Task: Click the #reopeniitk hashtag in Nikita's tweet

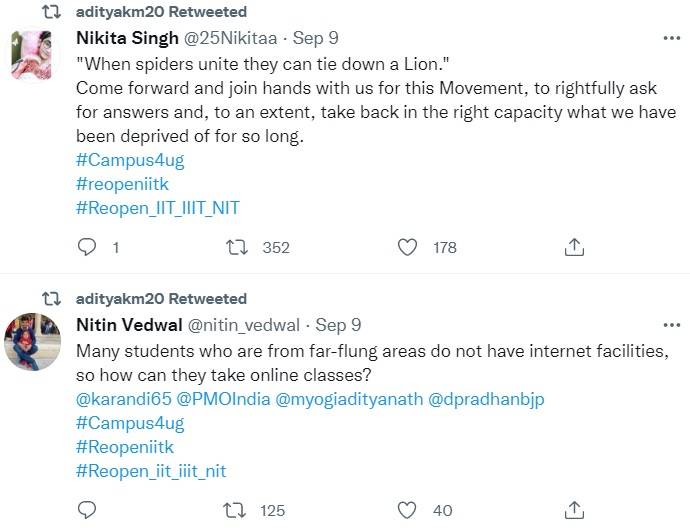Action: 123,184
